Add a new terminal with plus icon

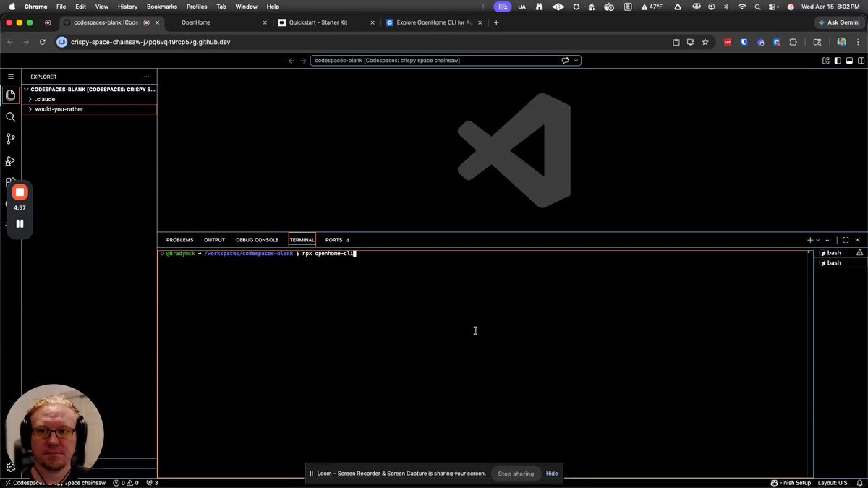coord(810,240)
